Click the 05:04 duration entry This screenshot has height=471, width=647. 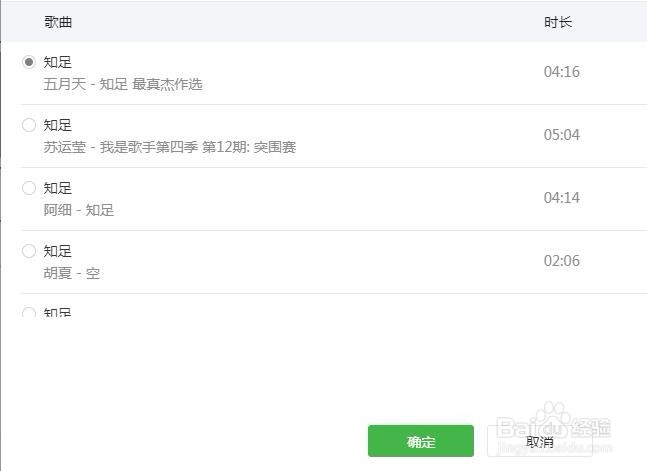point(562,135)
